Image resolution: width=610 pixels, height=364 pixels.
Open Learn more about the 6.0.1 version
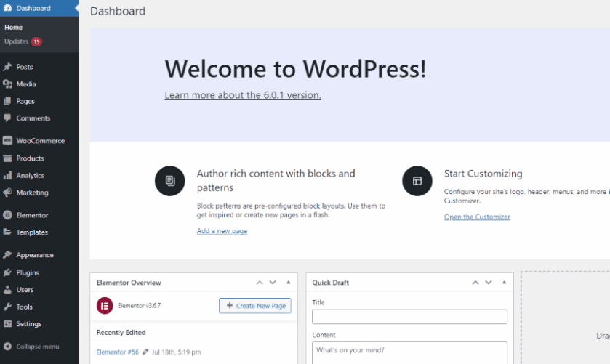[243, 95]
